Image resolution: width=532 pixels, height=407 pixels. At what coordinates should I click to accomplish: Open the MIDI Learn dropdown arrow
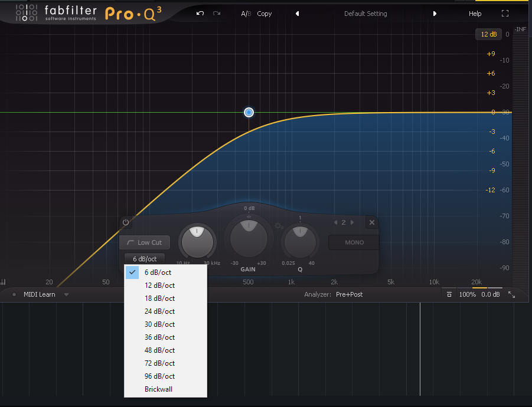point(67,295)
